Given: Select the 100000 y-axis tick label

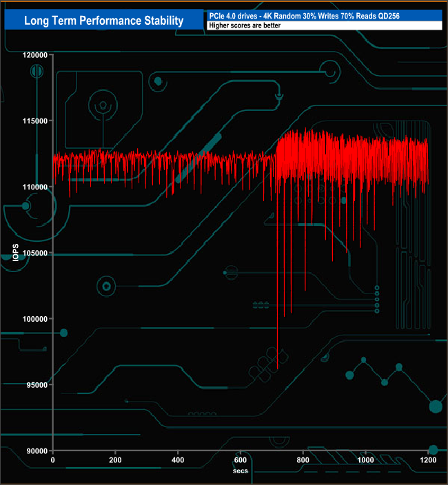Looking at the screenshot, I should [32, 319].
